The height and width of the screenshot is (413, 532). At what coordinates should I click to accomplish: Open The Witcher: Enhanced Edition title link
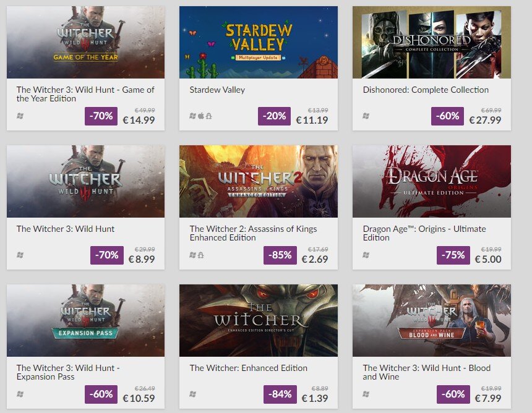248,368
